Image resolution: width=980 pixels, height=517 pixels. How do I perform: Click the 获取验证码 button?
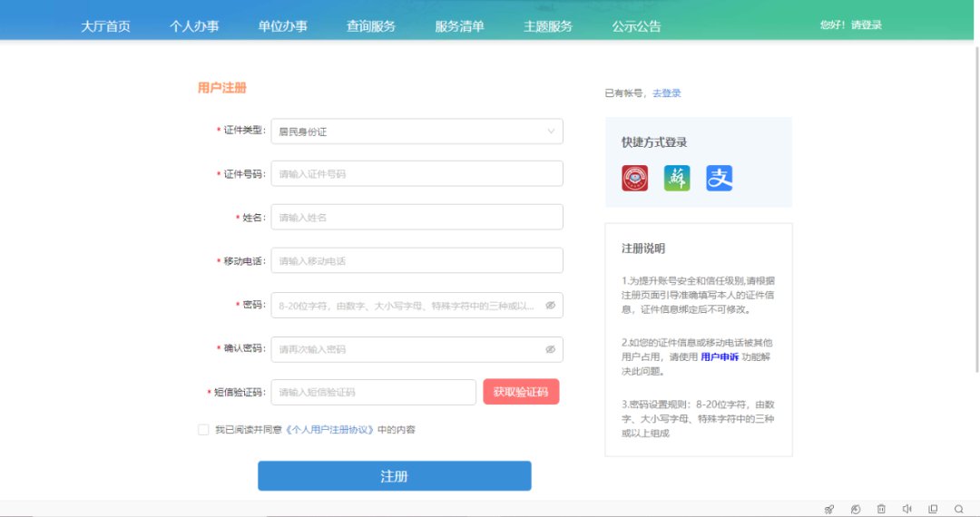[521, 392]
